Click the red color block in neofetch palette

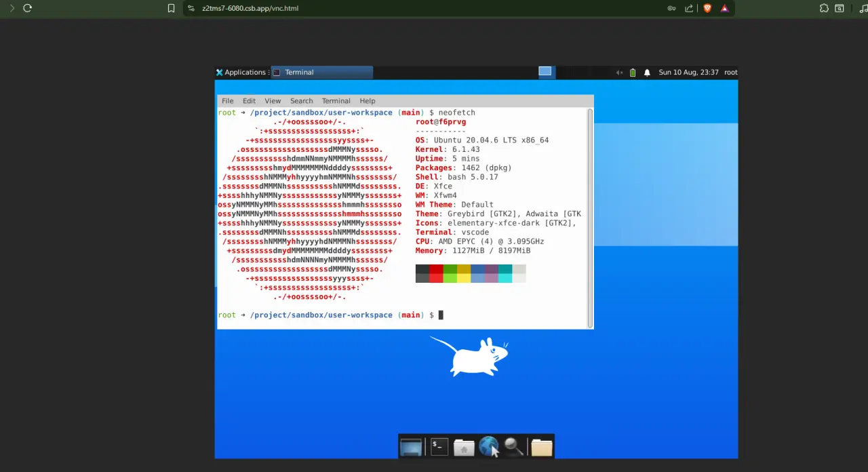[436, 274]
